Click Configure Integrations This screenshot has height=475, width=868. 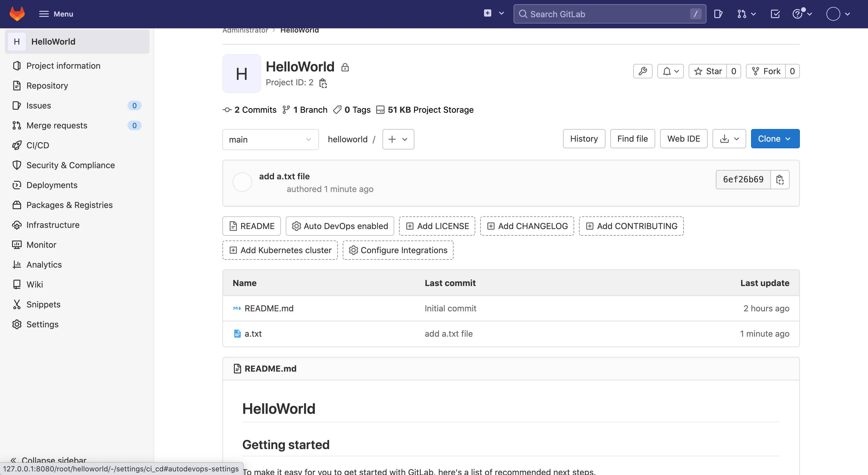(x=398, y=250)
